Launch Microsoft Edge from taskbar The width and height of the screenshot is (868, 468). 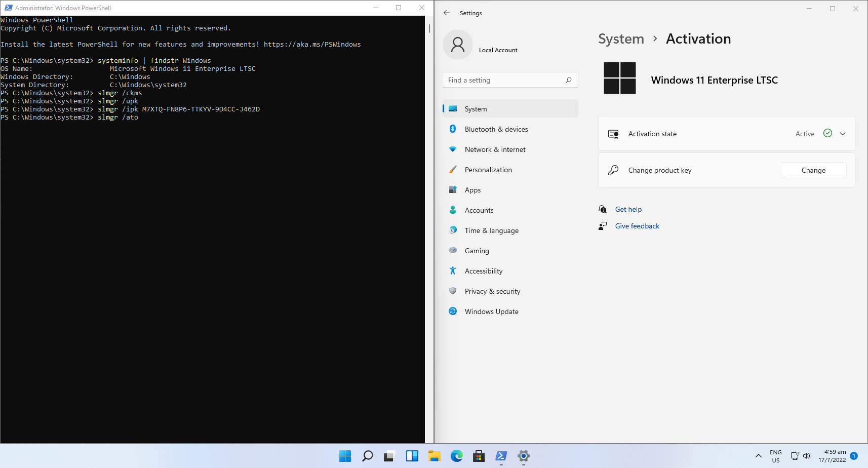[x=457, y=456]
